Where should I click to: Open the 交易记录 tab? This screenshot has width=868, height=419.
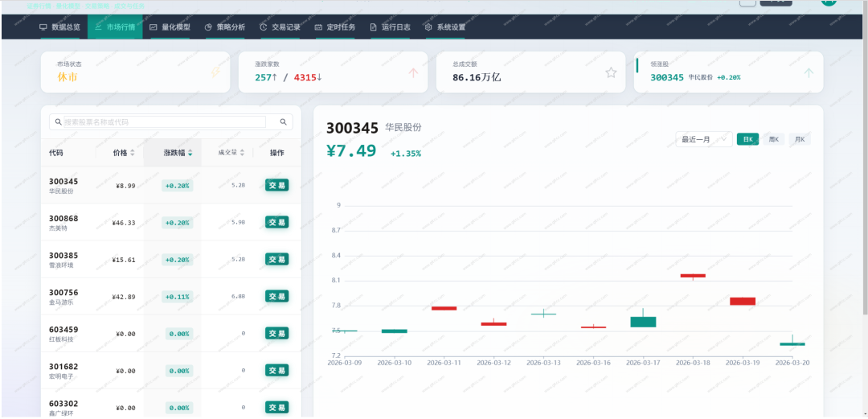(280, 27)
